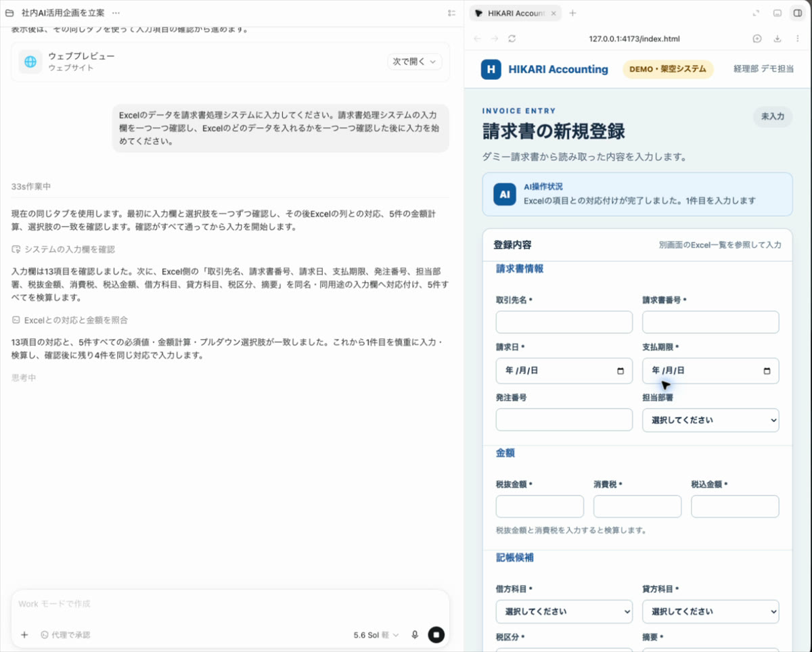This screenshot has height=652, width=812.
Task: Click the 請求書番号 input field
Action: (710, 322)
